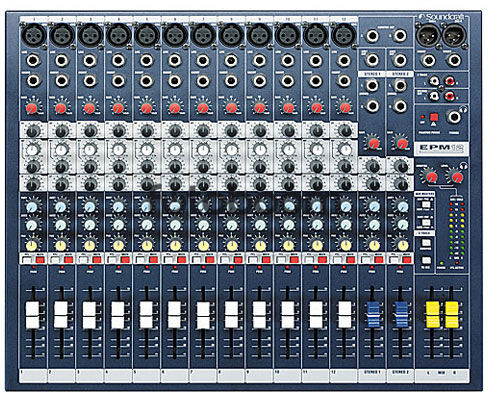Click the channel 12 white fader

point(345,315)
